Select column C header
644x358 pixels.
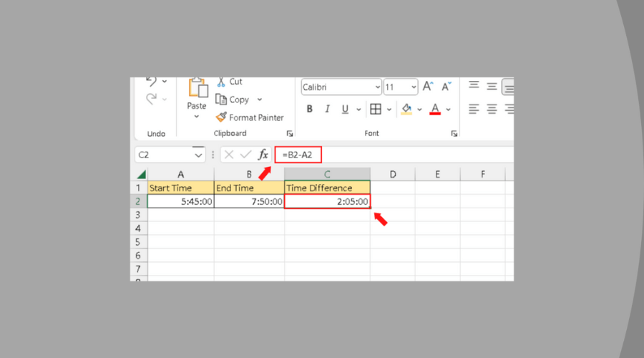pyautogui.click(x=327, y=174)
